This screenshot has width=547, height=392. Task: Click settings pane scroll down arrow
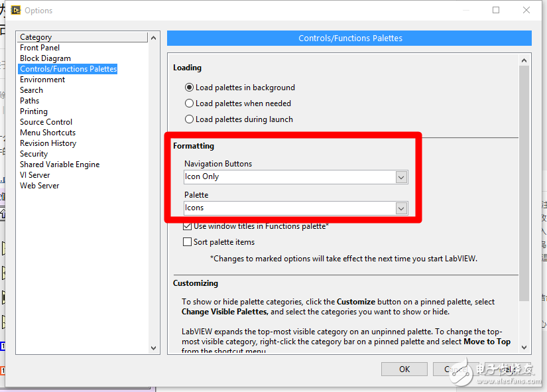coord(524,348)
